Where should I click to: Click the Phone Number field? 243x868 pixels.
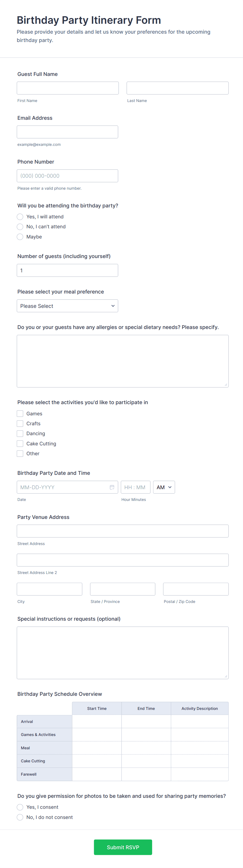click(67, 176)
